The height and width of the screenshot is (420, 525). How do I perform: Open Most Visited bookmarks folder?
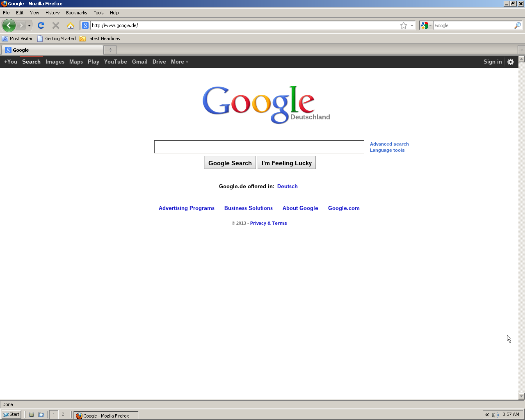tap(18, 39)
